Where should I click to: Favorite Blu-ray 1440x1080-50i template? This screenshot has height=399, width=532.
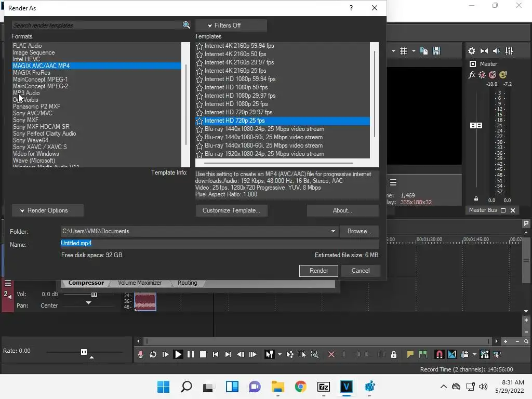[199, 137]
